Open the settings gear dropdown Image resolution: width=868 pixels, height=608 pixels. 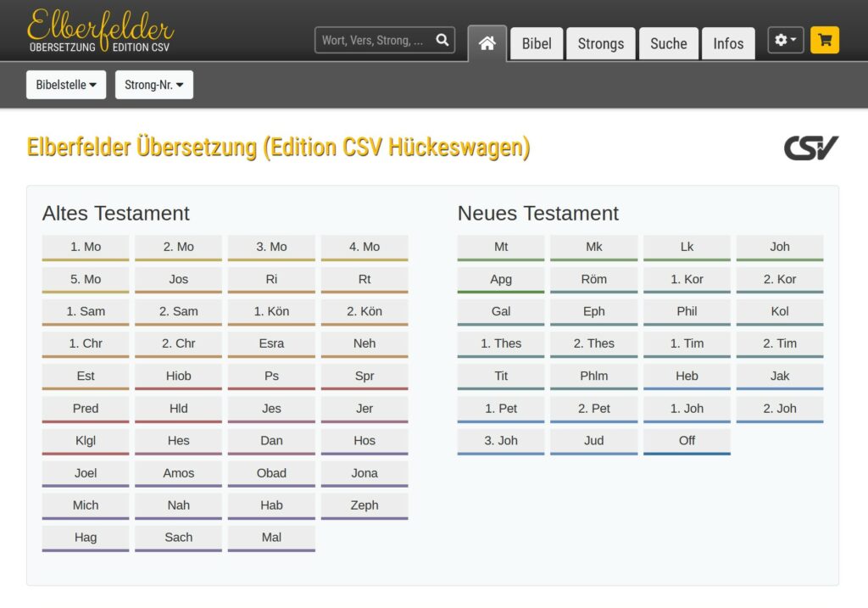786,40
